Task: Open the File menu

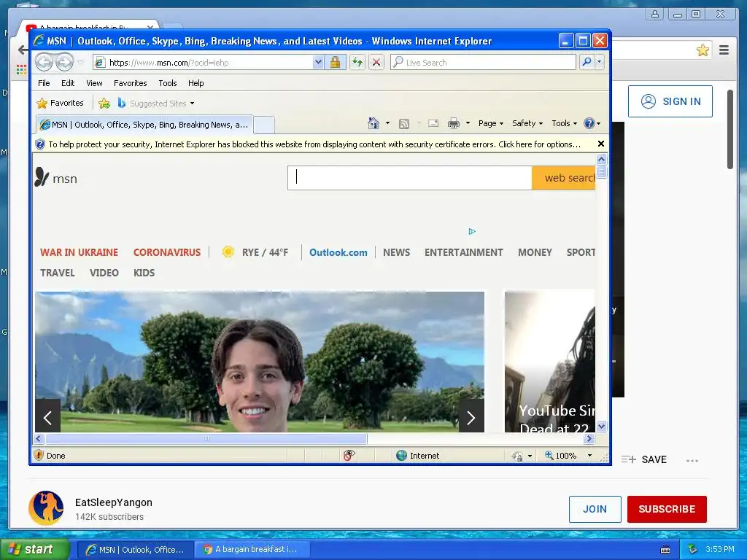Action: 44,83
